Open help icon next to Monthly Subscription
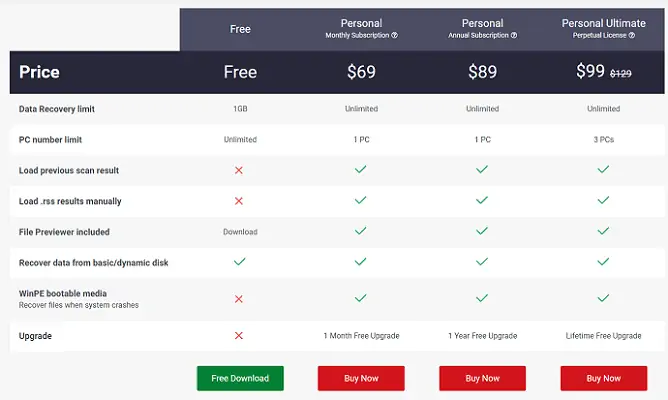The height and width of the screenshot is (400, 668). [394, 35]
